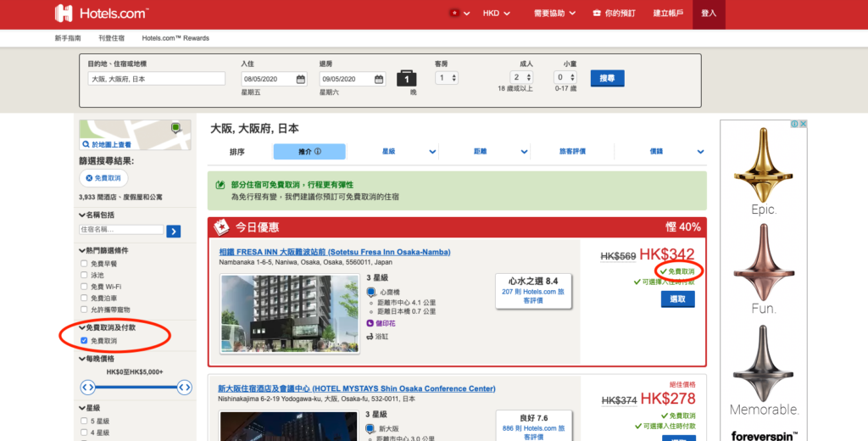Open 建立帳戶 to create an account
Viewport: 868px width, 441px height.
668,14
